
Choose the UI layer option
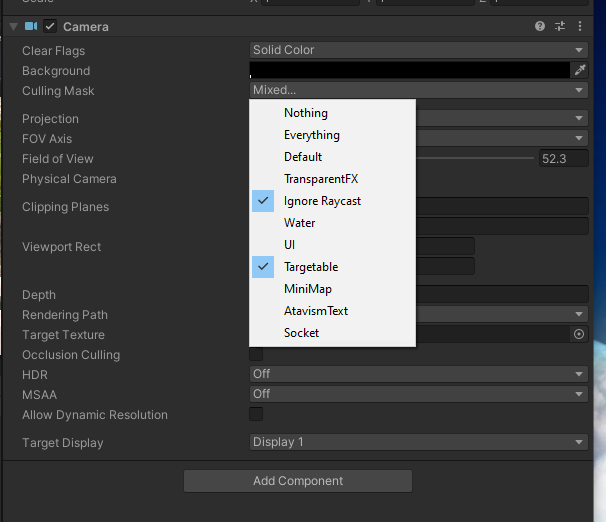(x=333, y=245)
